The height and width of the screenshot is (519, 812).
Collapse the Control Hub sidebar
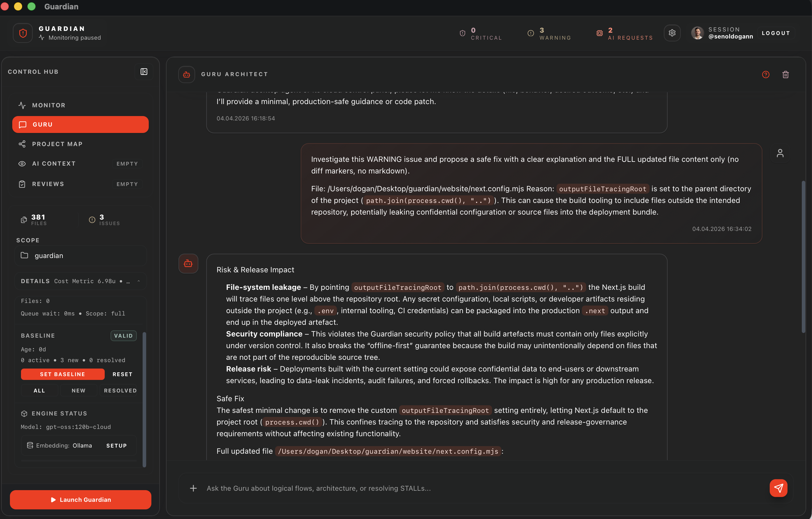(144, 71)
